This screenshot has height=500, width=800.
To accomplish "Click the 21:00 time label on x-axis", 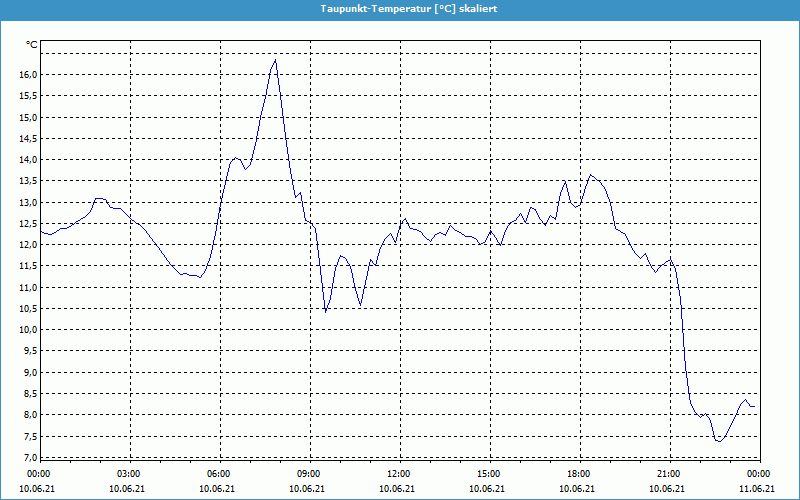I will point(669,474).
